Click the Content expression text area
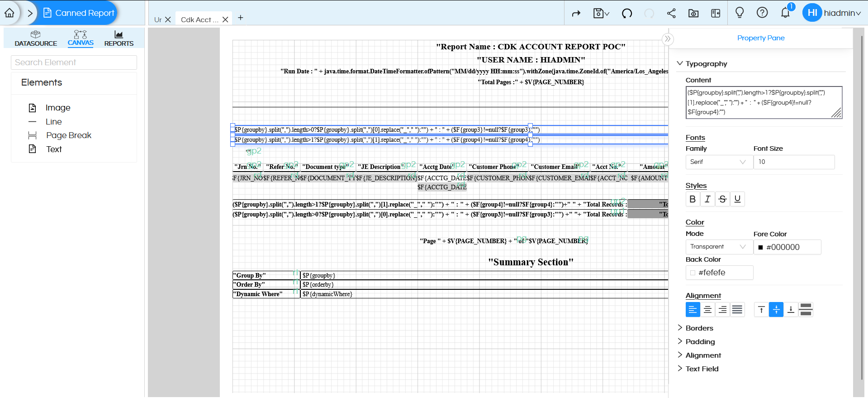 tap(764, 103)
